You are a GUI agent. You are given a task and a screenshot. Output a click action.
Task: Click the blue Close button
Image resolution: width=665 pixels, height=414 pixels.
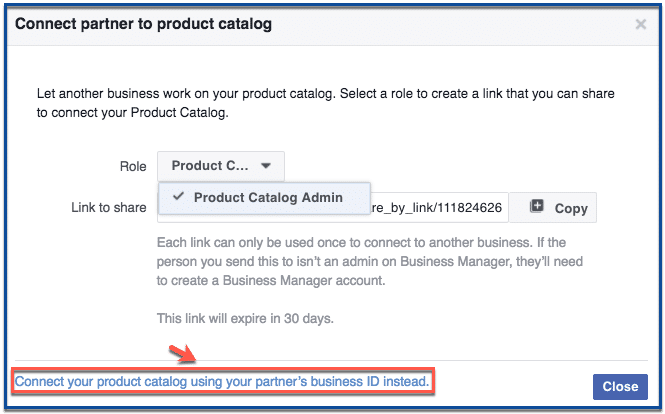[x=620, y=386]
